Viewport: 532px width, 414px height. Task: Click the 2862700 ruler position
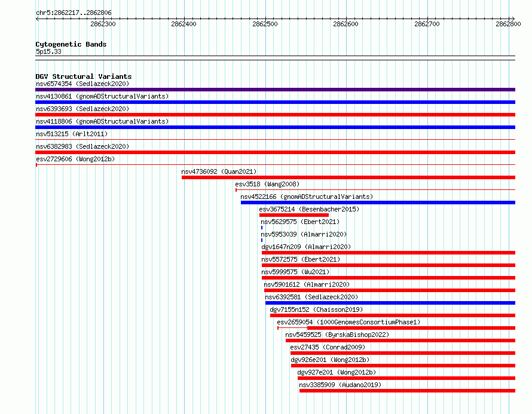point(427,24)
